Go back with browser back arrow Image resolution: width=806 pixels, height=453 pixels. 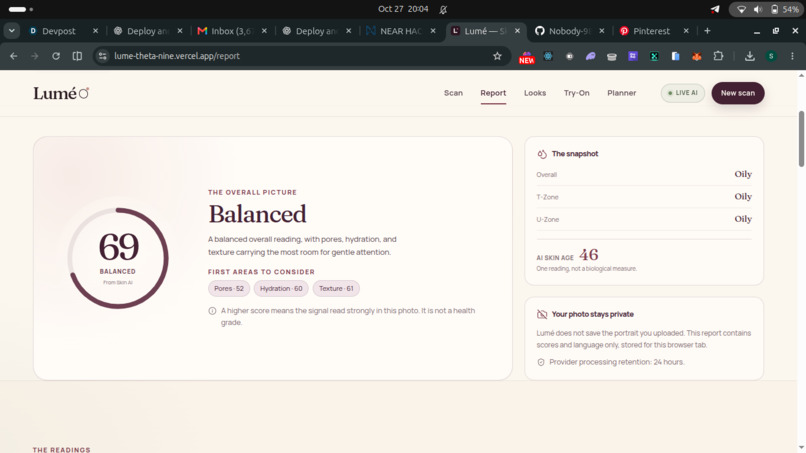tap(14, 56)
